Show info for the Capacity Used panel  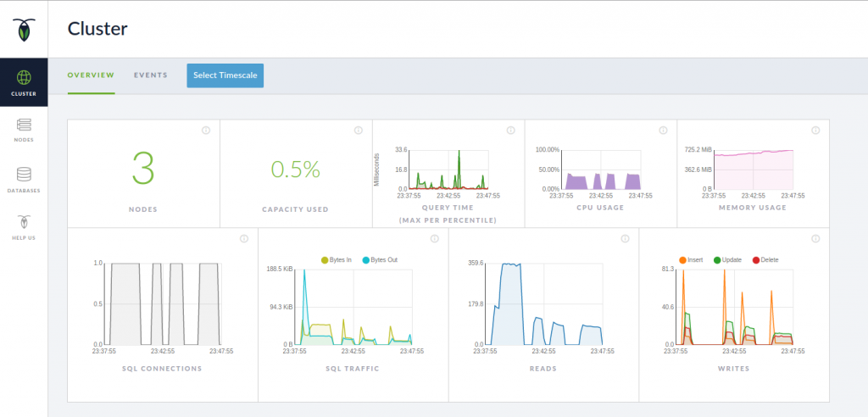coord(359,131)
